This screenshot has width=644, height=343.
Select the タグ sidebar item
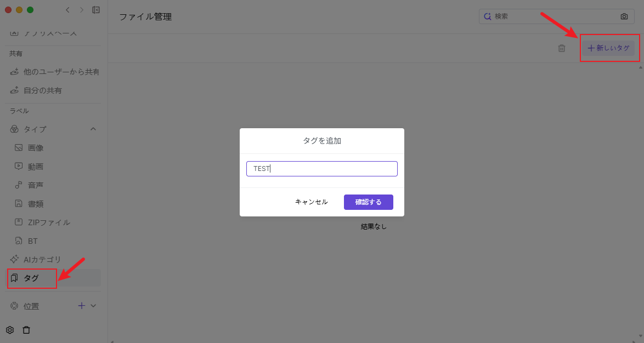[31, 278]
